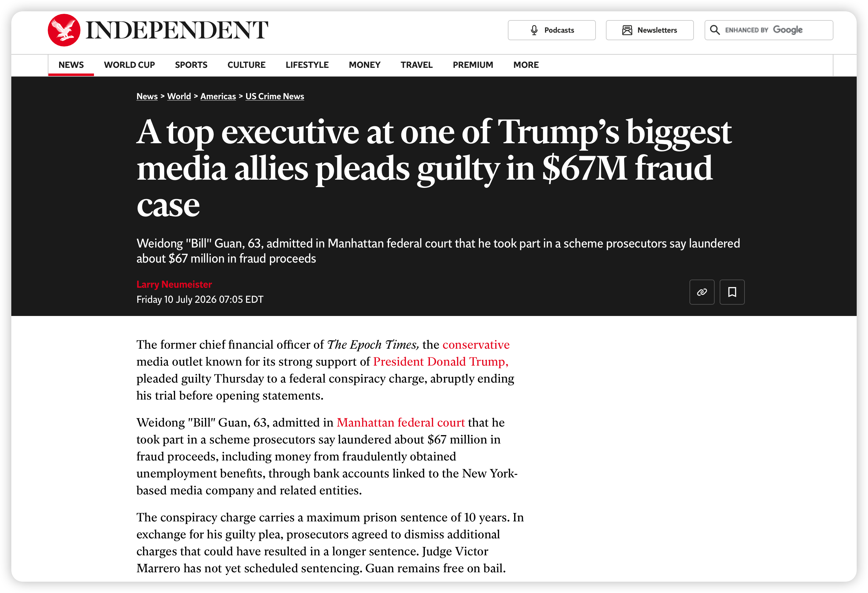This screenshot has width=868, height=593.
Task: Open the PREMIUM section
Action: coord(472,65)
